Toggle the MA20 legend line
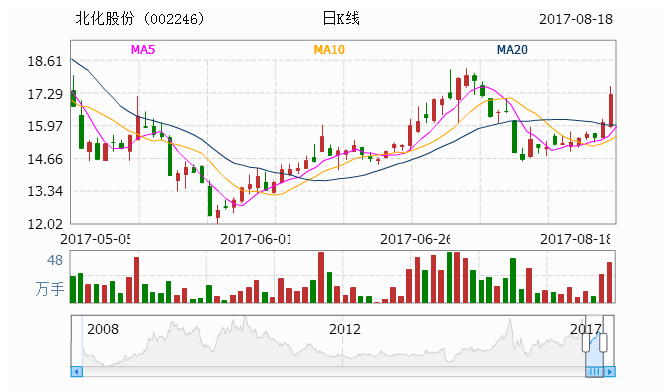Image resolution: width=669 pixels, height=392 pixels. tap(512, 50)
